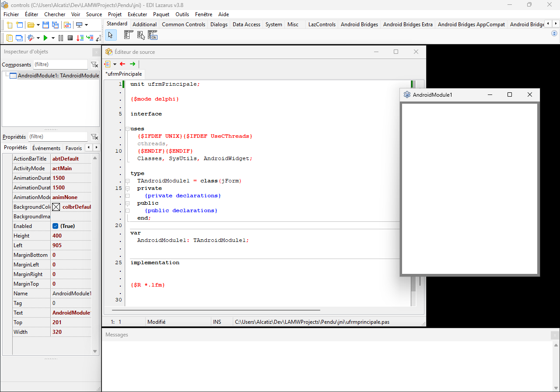Click the Propriétés filter input field
The height and width of the screenshot is (392, 560).
[58, 137]
